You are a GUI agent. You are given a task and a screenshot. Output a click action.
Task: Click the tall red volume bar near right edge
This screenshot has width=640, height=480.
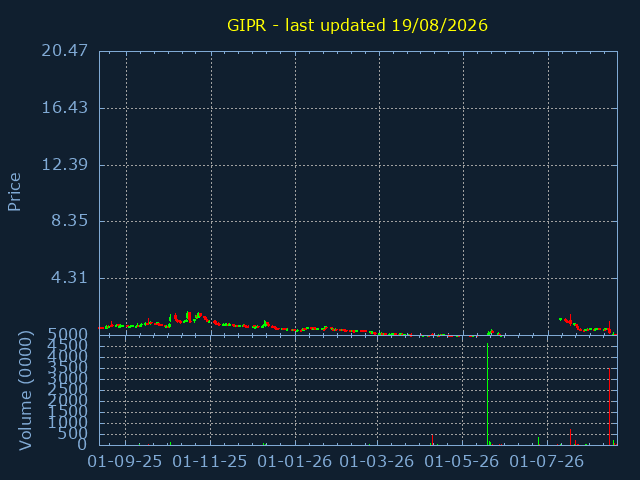click(609, 407)
